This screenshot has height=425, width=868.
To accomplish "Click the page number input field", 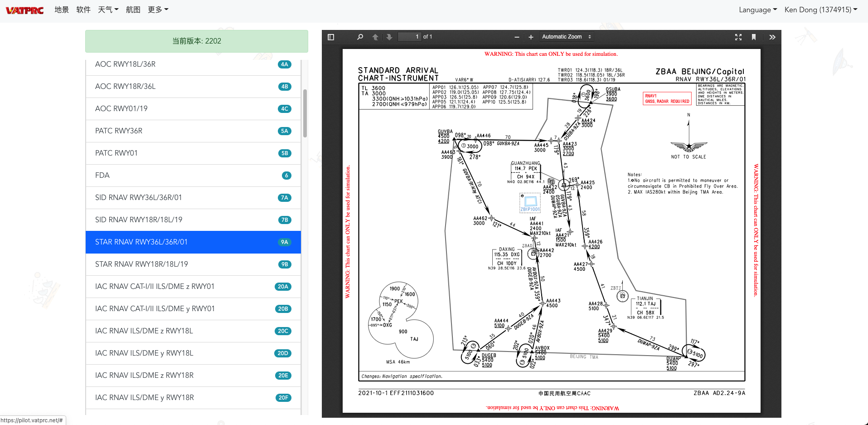I will pyautogui.click(x=409, y=37).
